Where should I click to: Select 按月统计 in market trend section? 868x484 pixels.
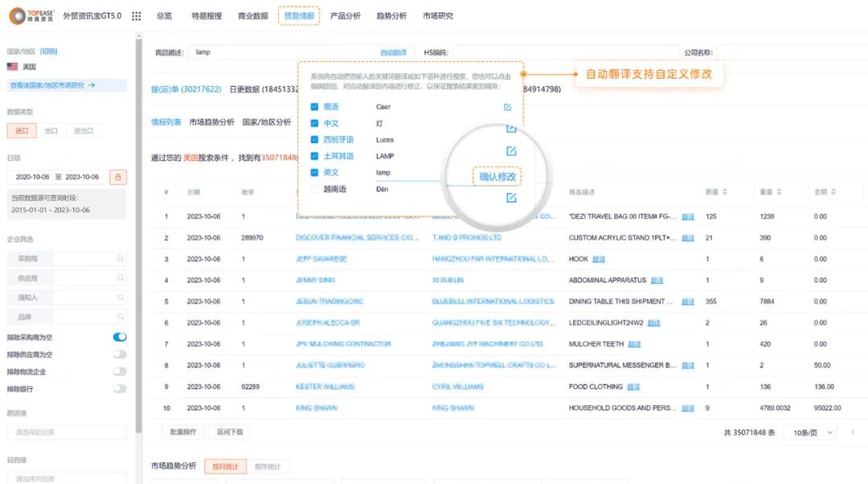(x=225, y=466)
